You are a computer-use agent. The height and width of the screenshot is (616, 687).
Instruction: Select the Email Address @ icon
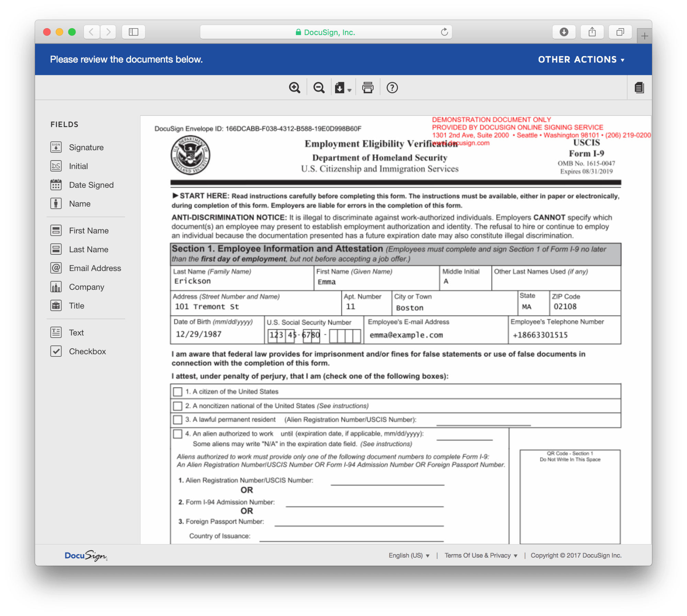coord(56,268)
